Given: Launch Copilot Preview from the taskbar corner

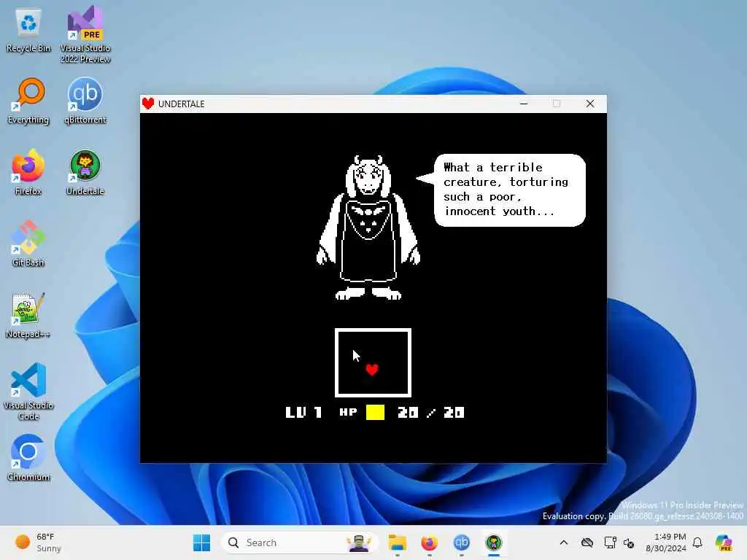Looking at the screenshot, I should point(723,542).
